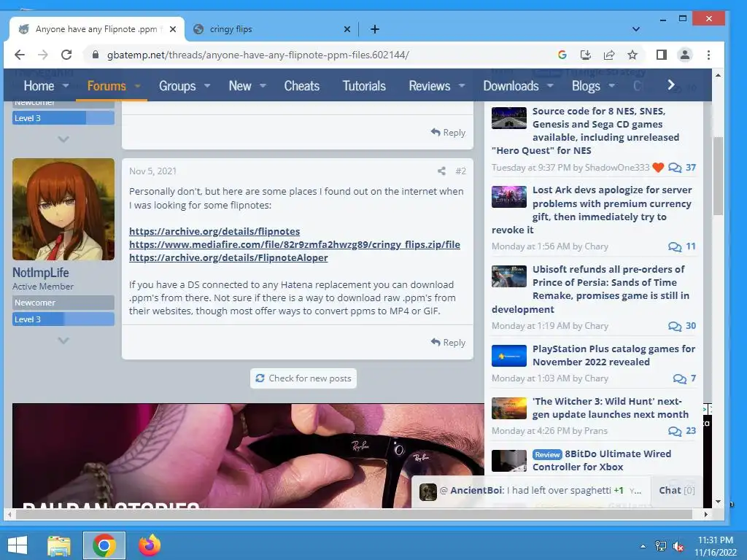Click the install/download page icon in address bar
This screenshot has height=560, width=747.
[x=586, y=55]
